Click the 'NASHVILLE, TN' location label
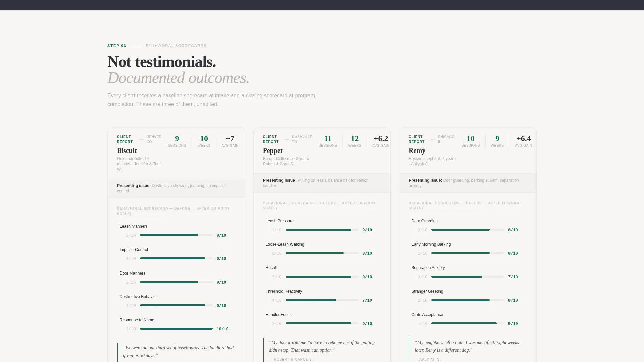Screen dimensions: 644x362 coord(303,139)
